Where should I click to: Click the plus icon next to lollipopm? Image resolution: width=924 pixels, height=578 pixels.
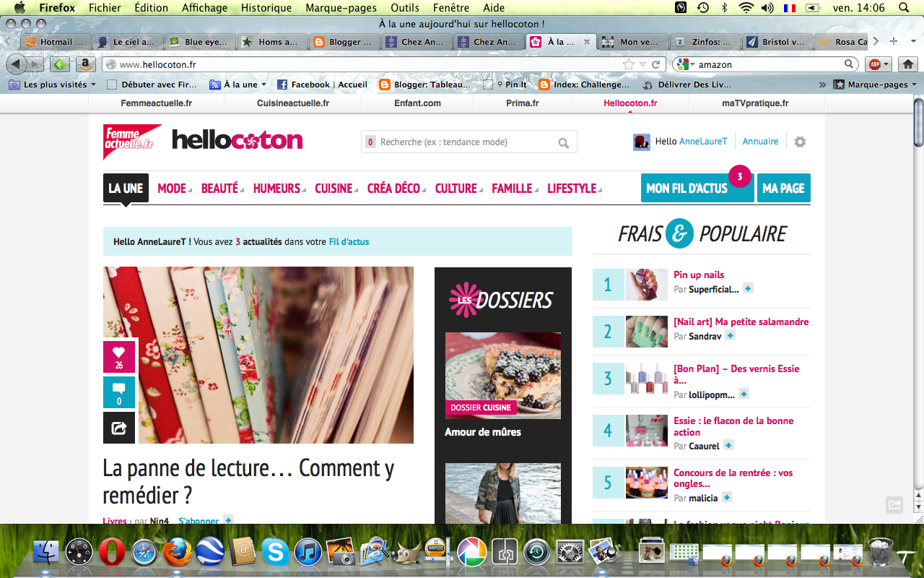(x=744, y=394)
